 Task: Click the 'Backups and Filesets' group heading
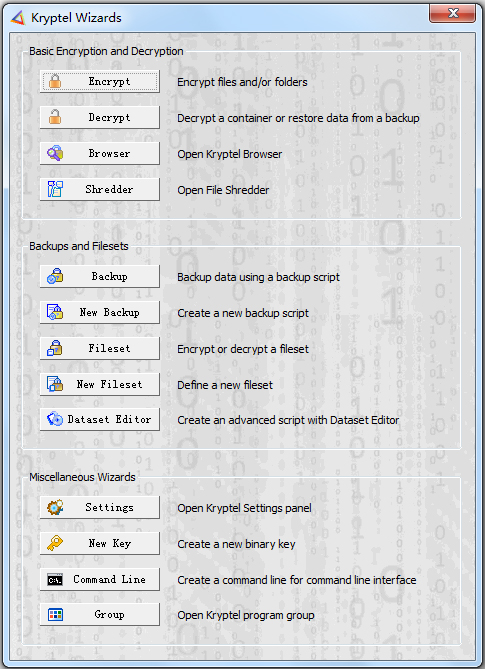pyautogui.click(x=78, y=246)
